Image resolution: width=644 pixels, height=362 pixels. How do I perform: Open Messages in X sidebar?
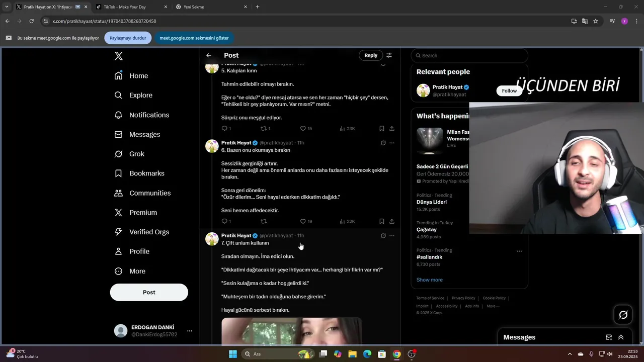click(137, 134)
